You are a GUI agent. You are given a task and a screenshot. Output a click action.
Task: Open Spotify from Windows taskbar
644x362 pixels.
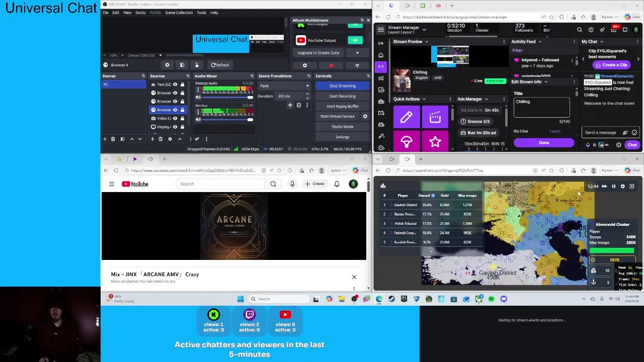(491, 299)
